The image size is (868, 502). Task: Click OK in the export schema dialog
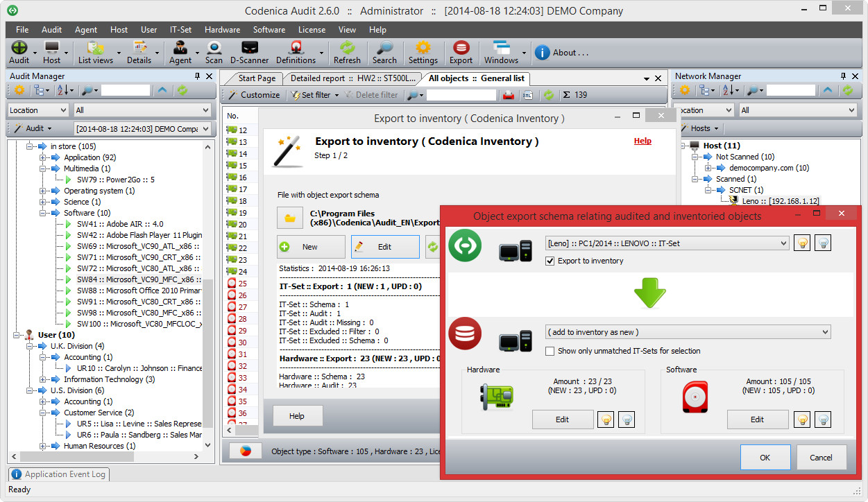(765, 457)
